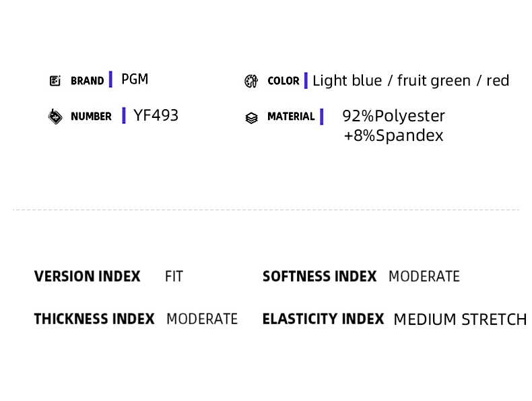
Task: Click the price tag icon beside NUMBER
Action: 55,117
